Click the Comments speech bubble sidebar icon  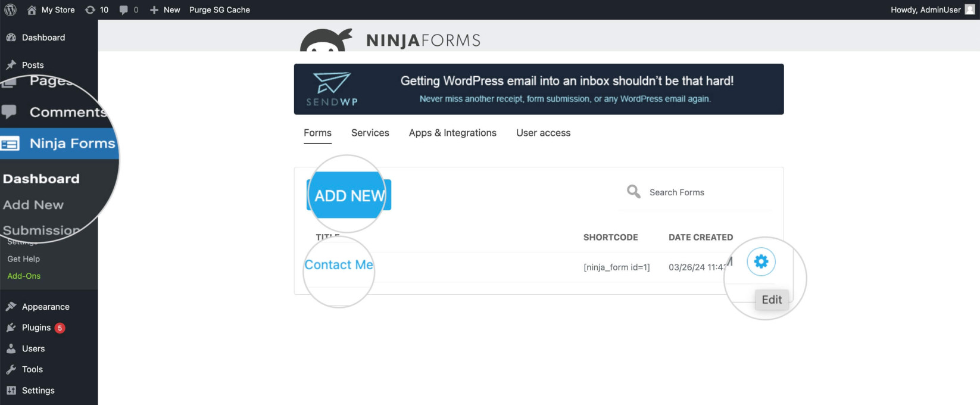click(9, 111)
